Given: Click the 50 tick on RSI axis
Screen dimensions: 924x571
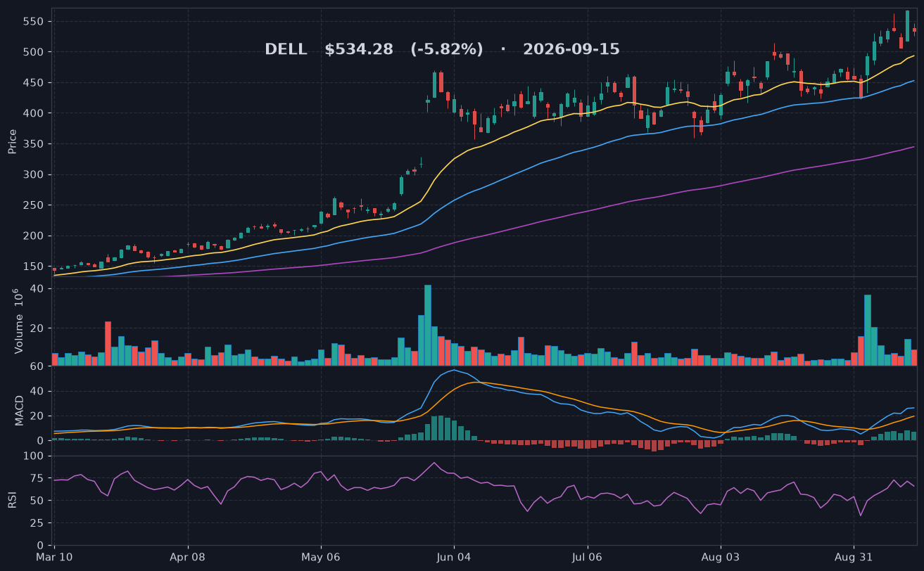Looking at the screenshot, I should [x=38, y=501].
